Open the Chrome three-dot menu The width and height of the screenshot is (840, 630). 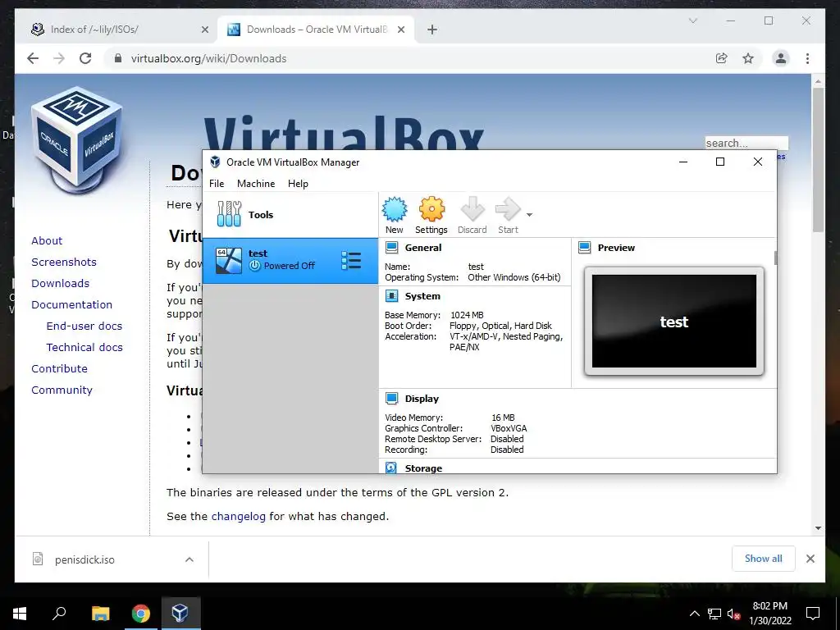(x=807, y=58)
